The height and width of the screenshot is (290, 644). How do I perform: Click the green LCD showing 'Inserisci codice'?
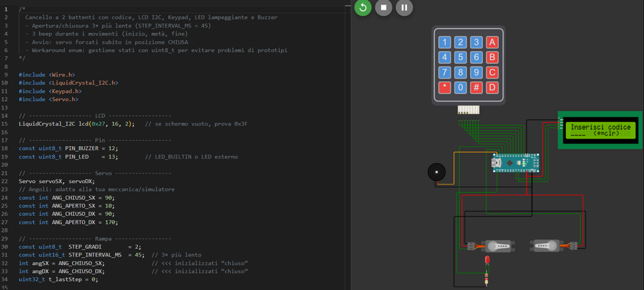coord(600,131)
